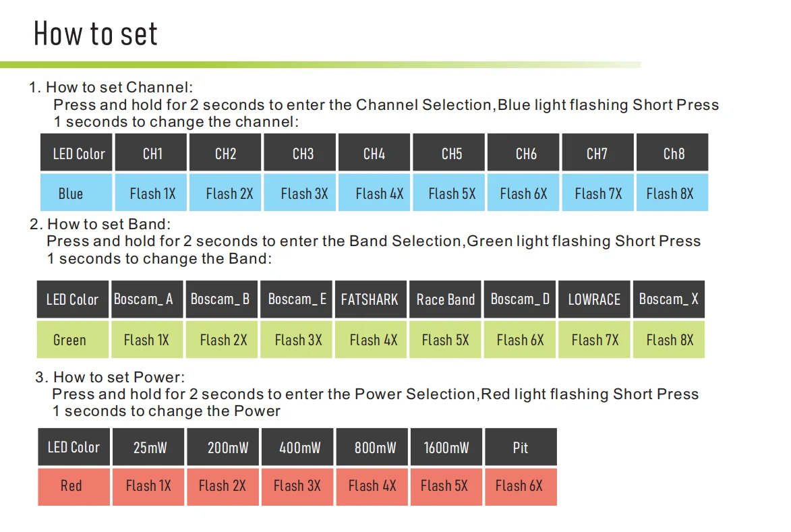Click the LOWRACE band header
This screenshot has height=532, width=791.
coord(593,299)
